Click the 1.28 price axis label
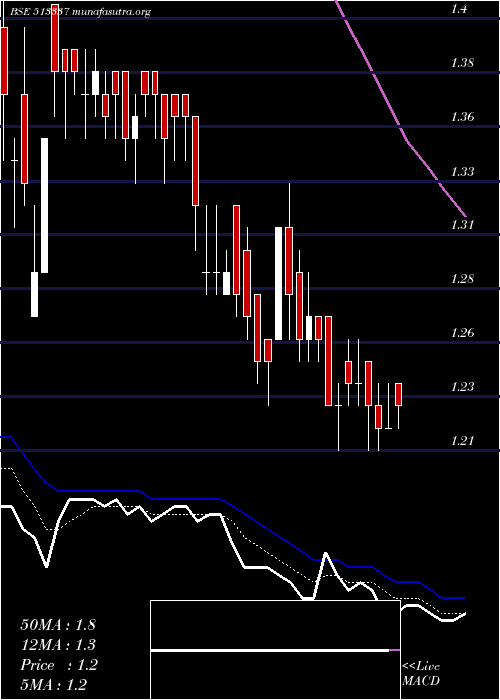The image size is (500, 700). click(462, 279)
